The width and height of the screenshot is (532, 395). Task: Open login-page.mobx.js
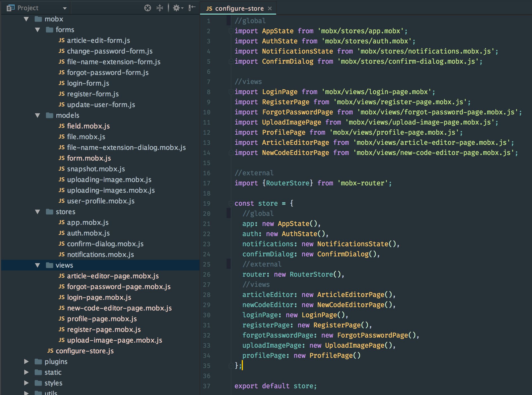coord(99,297)
